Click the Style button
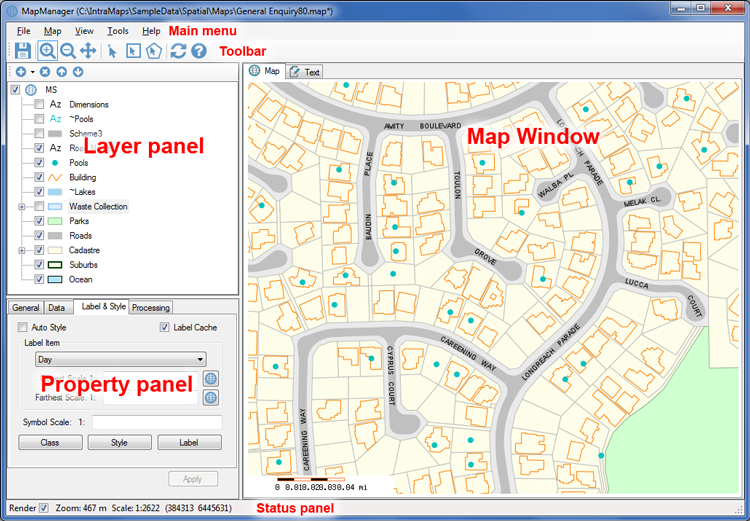This screenshot has height=521, width=750. (120, 443)
